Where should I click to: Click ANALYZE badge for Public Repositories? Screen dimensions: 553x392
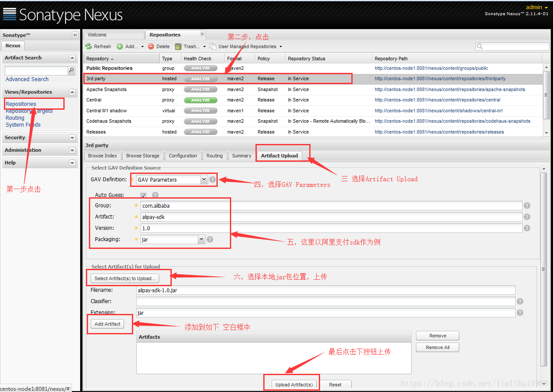point(200,68)
